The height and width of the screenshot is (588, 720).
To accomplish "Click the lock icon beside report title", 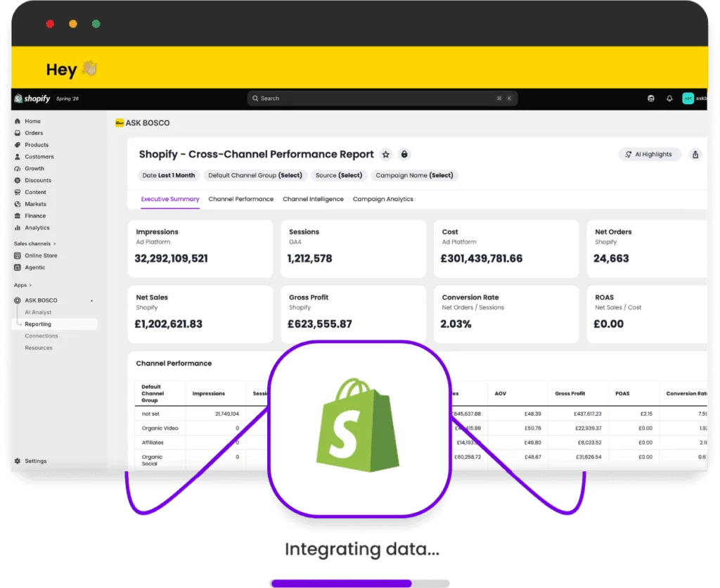I will 404,154.
